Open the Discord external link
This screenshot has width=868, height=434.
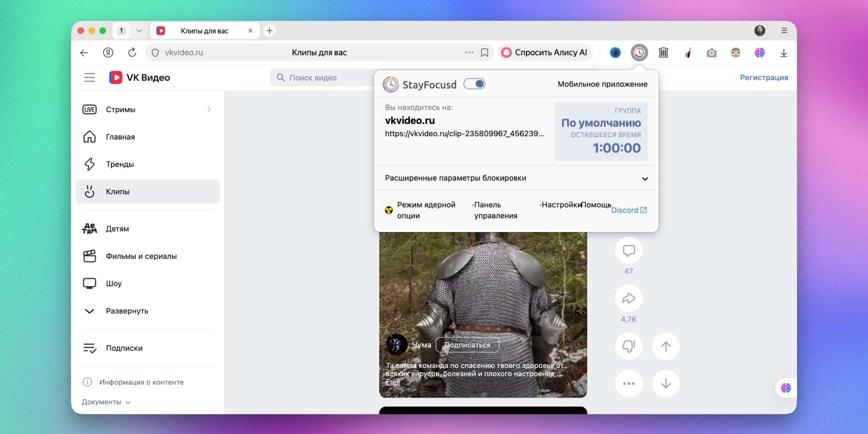tap(629, 210)
